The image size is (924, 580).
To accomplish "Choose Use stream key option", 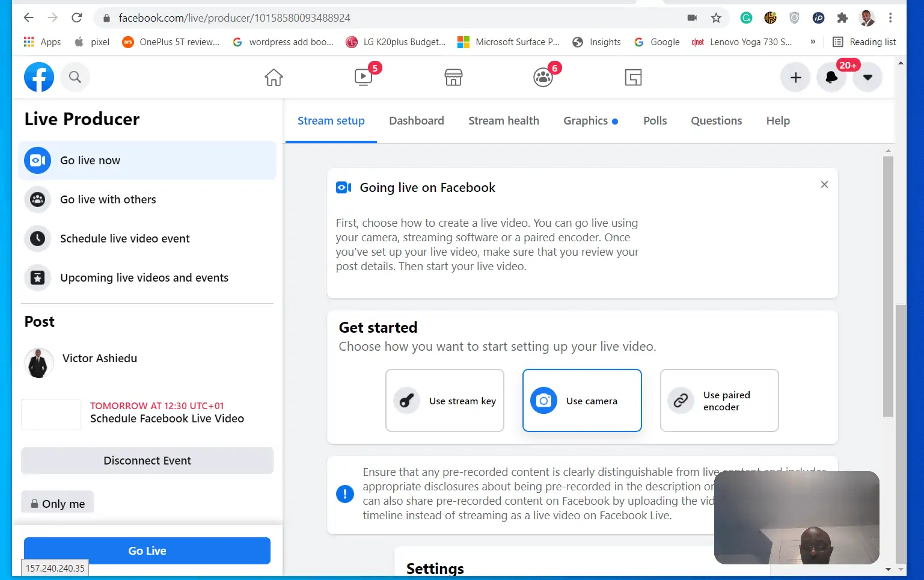I will 445,401.
